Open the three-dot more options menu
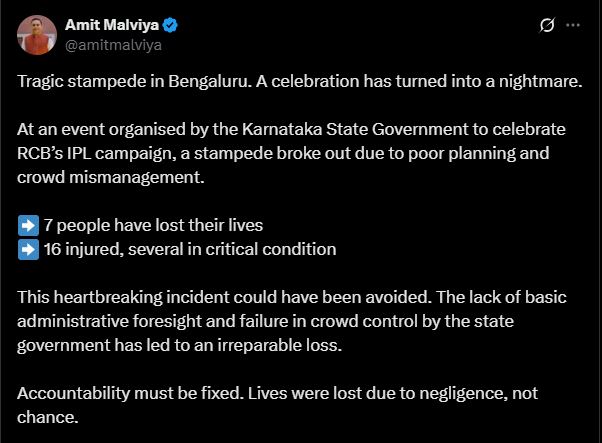 click(572, 25)
